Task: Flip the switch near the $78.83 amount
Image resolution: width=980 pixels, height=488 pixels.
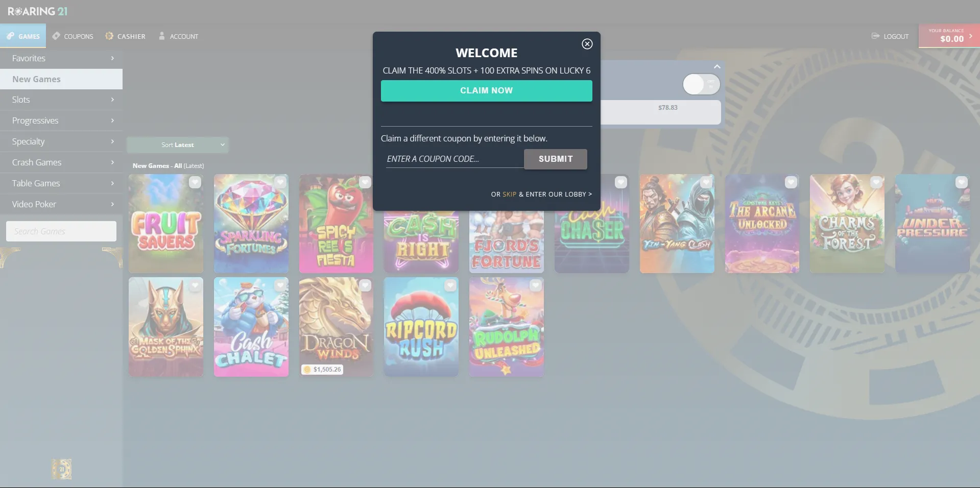Action: (701, 84)
